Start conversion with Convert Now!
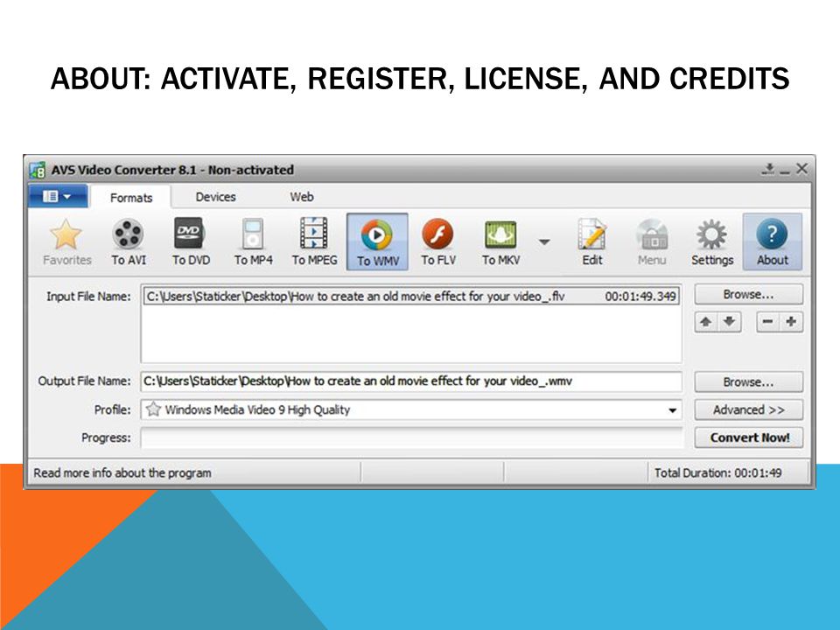The image size is (840, 630). 748,437
